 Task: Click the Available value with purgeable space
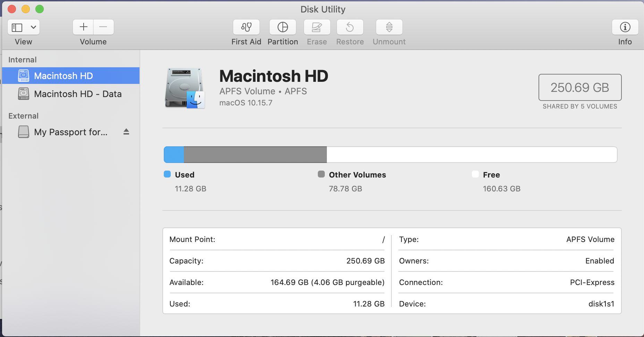[x=328, y=282]
